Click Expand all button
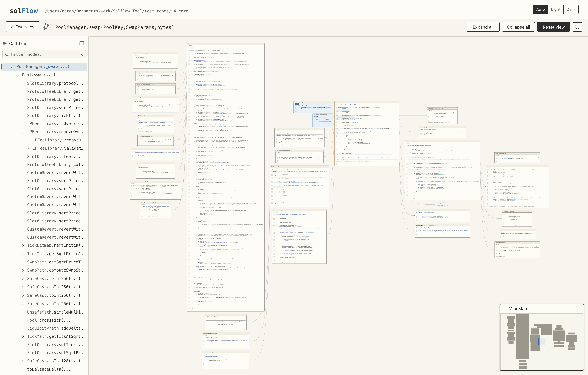Image resolution: width=588 pixels, height=375 pixels. coord(483,27)
